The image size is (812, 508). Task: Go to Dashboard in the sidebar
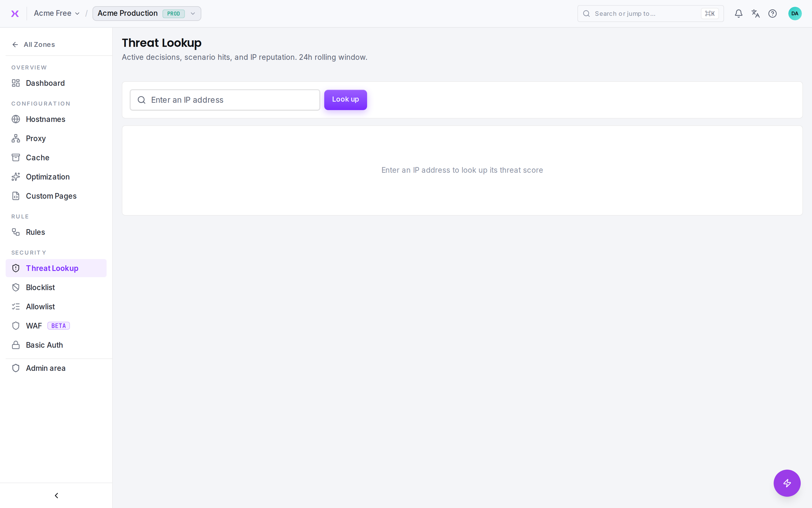pyautogui.click(x=56, y=83)
